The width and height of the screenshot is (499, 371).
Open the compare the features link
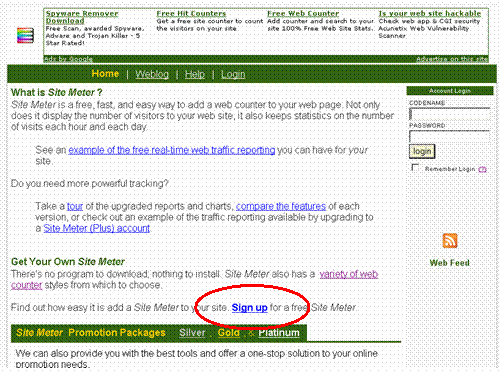(281, 206)
